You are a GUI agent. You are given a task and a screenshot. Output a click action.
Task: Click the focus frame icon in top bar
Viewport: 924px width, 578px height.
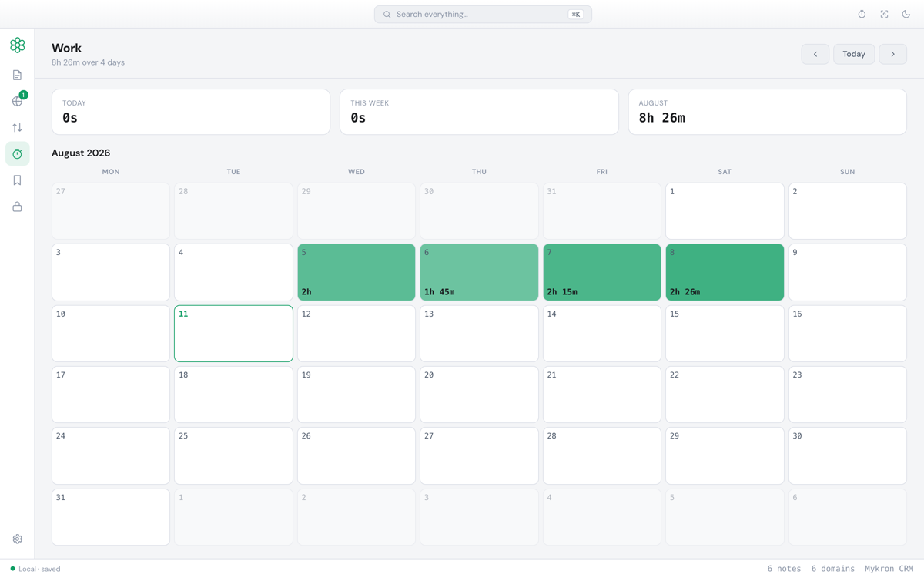(x=884, y=14)
